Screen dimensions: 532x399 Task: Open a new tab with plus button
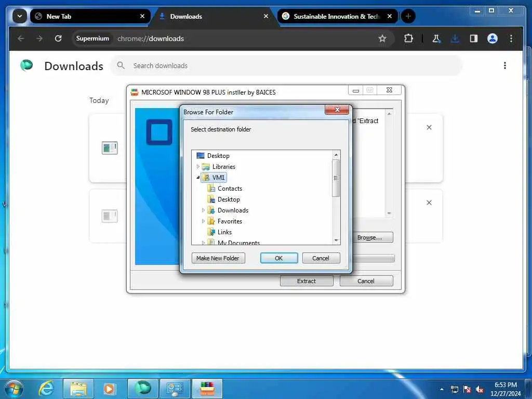click(x=408, y=16)
